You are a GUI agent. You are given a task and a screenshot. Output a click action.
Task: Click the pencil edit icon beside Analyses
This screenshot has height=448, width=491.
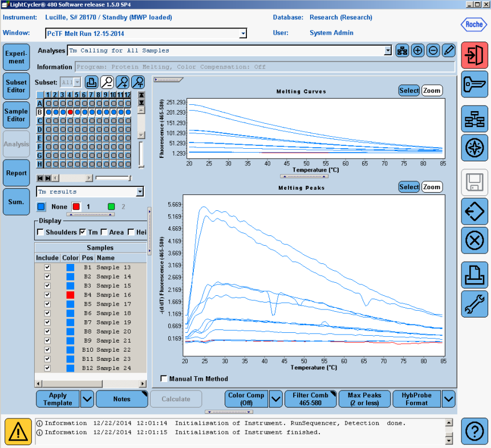coord(448,51)
